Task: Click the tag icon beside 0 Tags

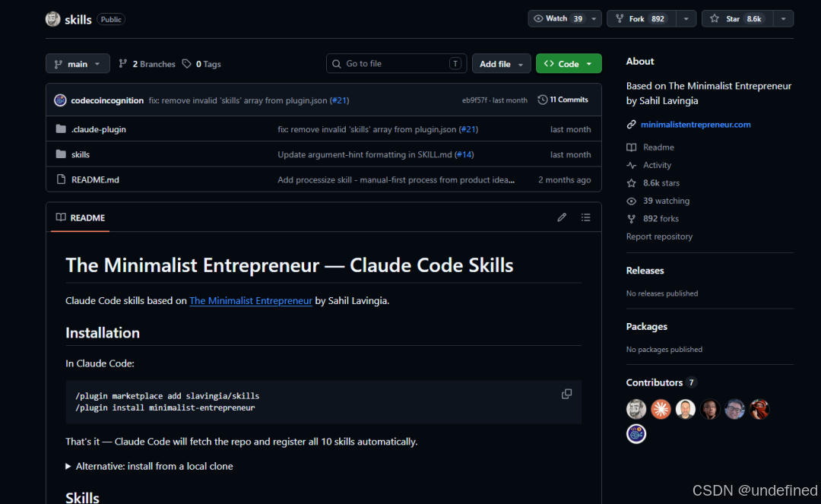Action: pyautogui.click(x=186, y=64)
